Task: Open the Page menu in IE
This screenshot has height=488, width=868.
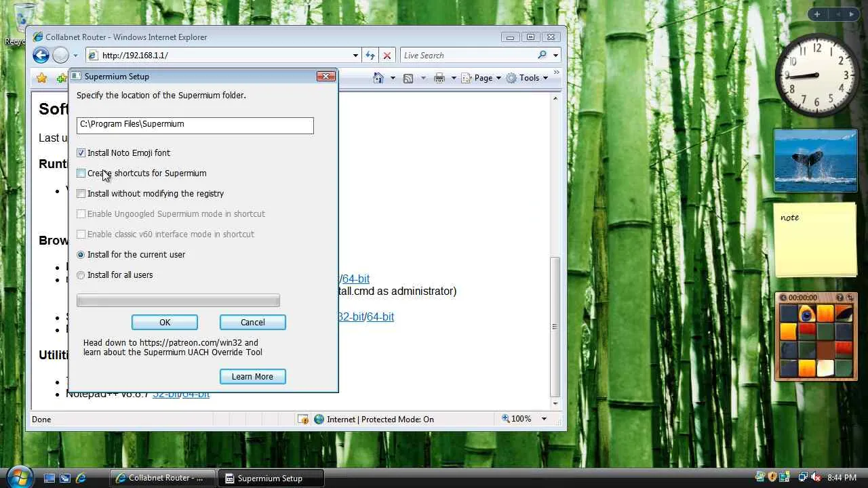Action: click(481, 78)
